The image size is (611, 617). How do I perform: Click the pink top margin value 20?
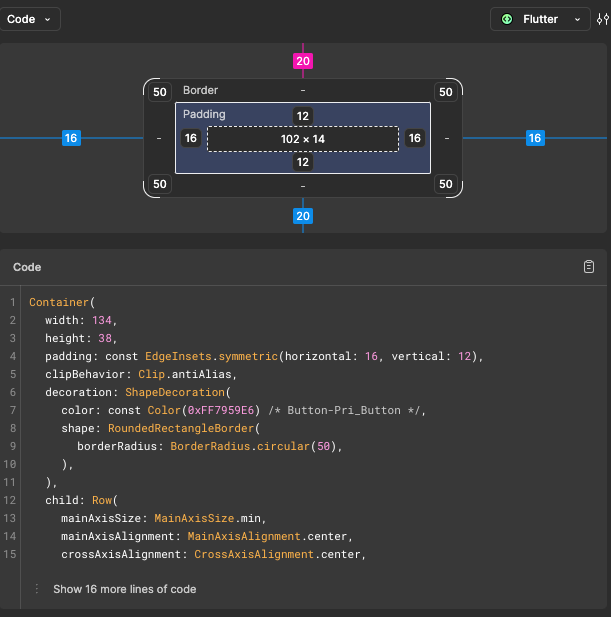(303, 61)
